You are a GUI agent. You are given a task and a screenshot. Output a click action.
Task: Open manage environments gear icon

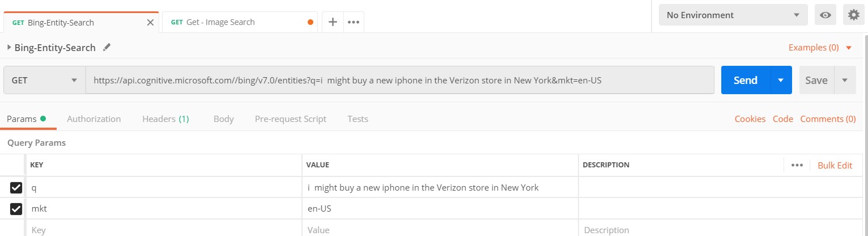tap(854, 15)
